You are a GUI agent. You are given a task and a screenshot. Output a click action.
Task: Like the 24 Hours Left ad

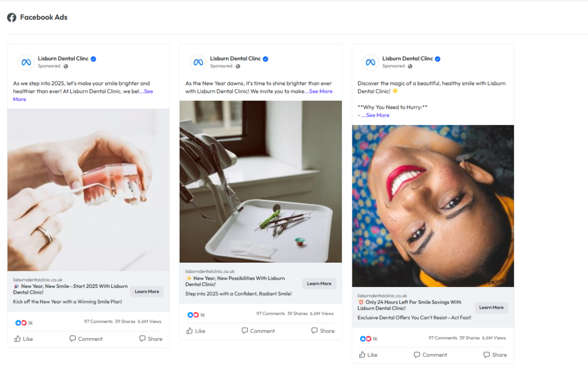point(368,355)
